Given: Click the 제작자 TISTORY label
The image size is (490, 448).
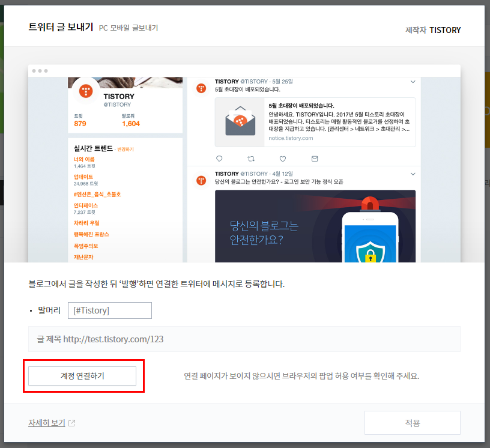Looking at the screenshot, I should [x=433, y=30].
